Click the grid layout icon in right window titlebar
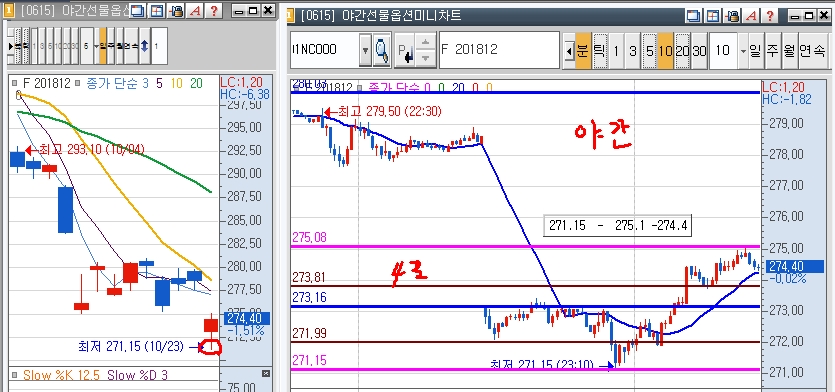835x392 pixels. (x=714, y=16)
